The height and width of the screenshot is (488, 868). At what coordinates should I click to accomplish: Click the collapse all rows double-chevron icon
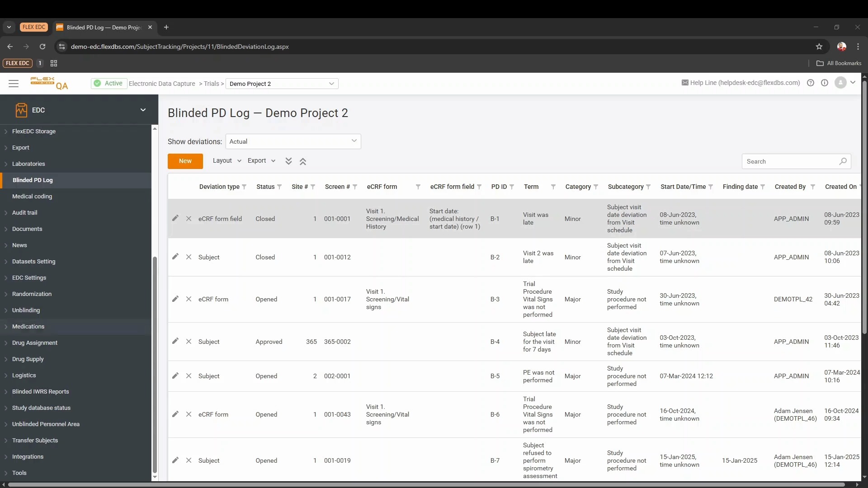pos(303,161)
